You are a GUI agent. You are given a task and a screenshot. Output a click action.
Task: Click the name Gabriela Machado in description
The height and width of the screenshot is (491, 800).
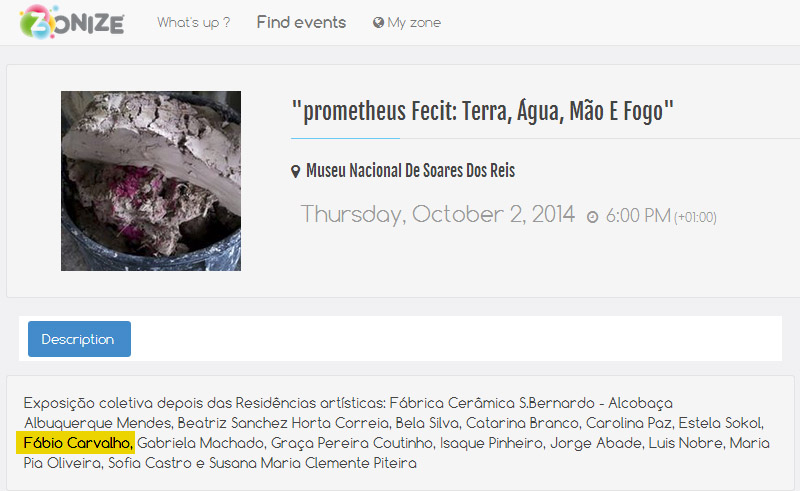(x=201, y=443)
